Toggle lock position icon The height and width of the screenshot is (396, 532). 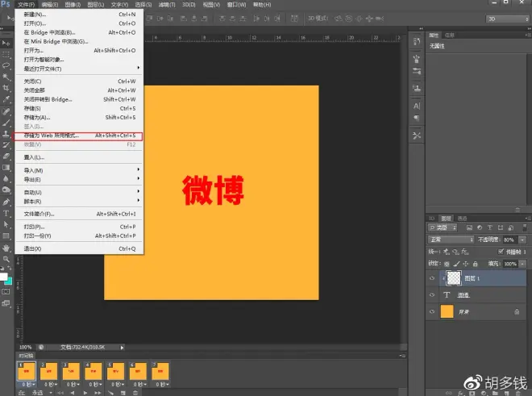click(x=466, y=264)
